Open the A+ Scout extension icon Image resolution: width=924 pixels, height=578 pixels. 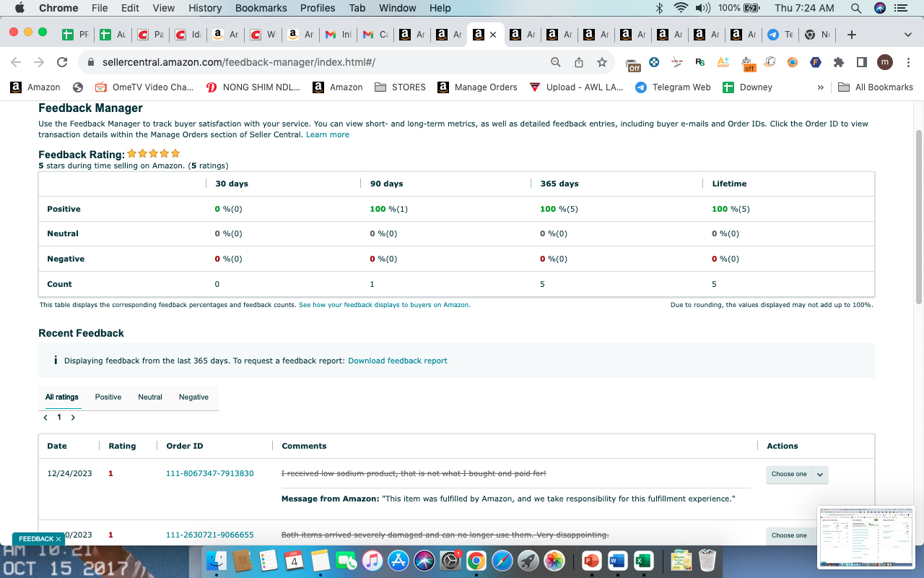[723, 62]
